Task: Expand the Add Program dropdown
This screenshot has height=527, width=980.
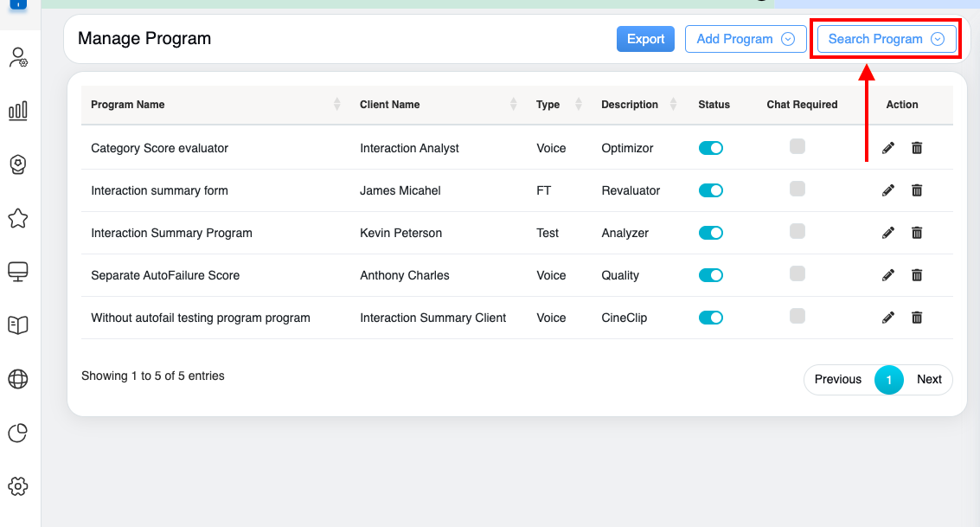Action: point(745,39)
